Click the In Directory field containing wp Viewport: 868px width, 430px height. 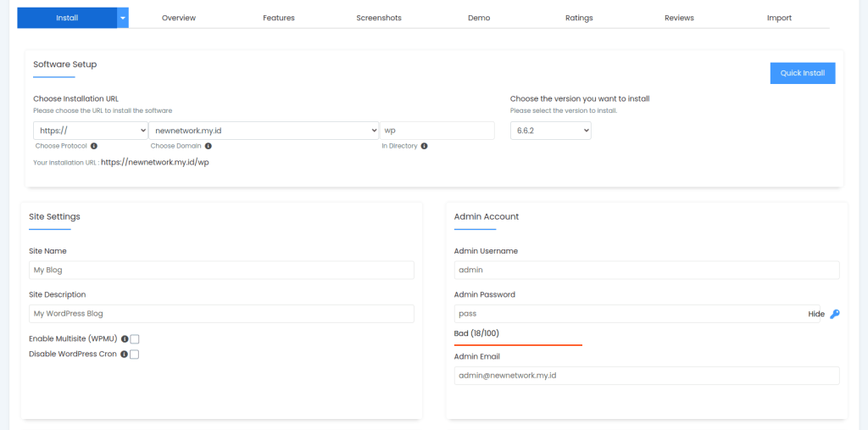pos(437,131)
